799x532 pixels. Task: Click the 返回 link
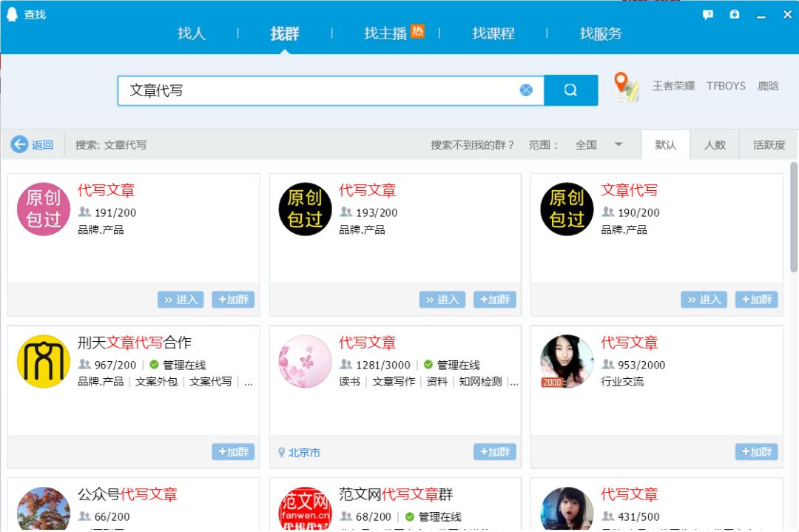click(x=42, y=145)
